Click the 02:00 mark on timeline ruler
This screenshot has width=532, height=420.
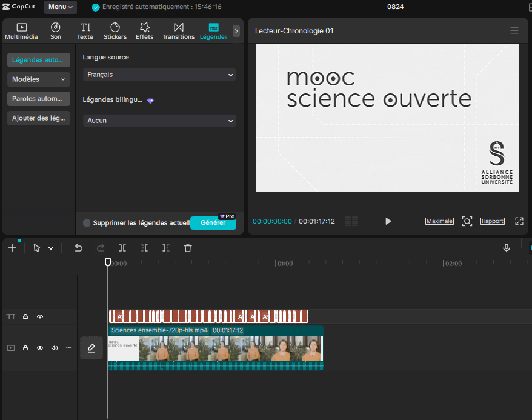453,264
